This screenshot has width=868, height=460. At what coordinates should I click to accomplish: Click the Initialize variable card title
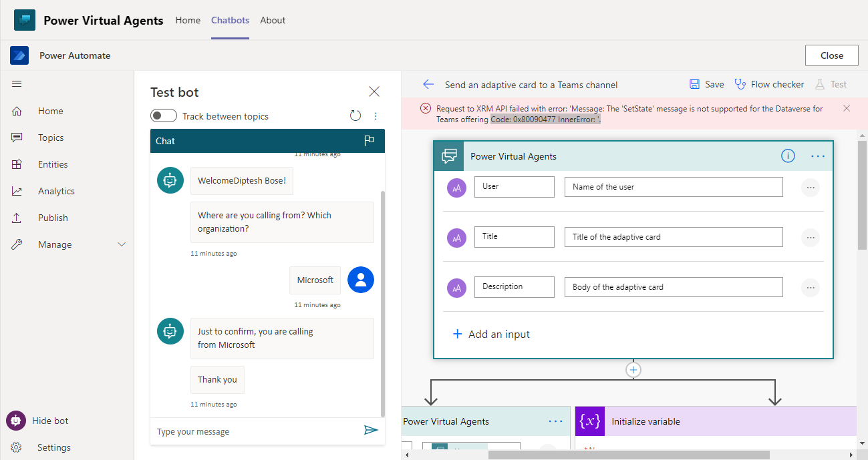point(645,421)
